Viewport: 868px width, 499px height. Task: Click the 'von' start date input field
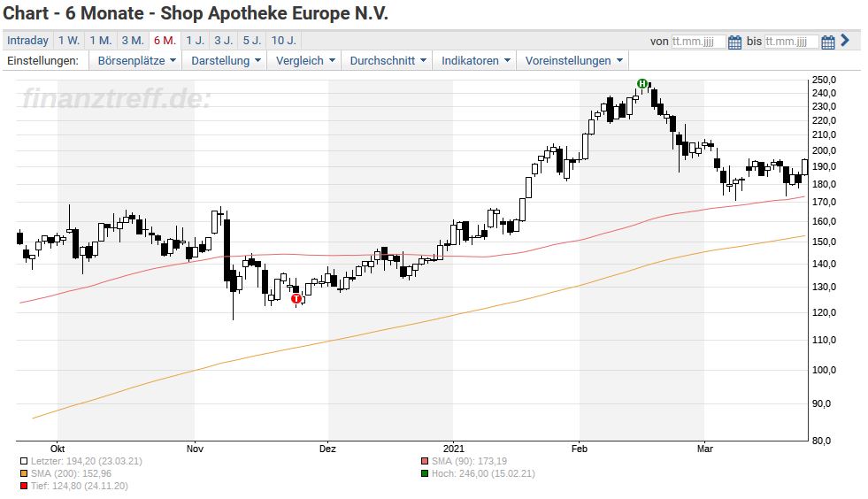[698, 42]
